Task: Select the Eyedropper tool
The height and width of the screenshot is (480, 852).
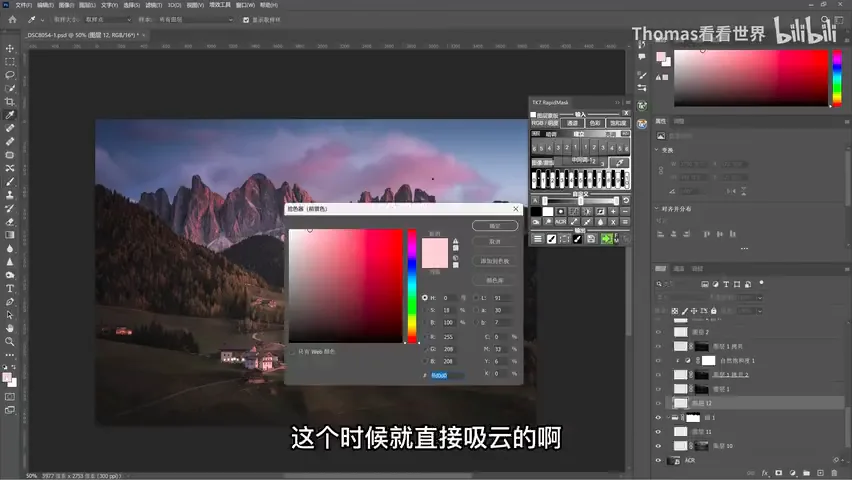Action: tap(10, 115)
